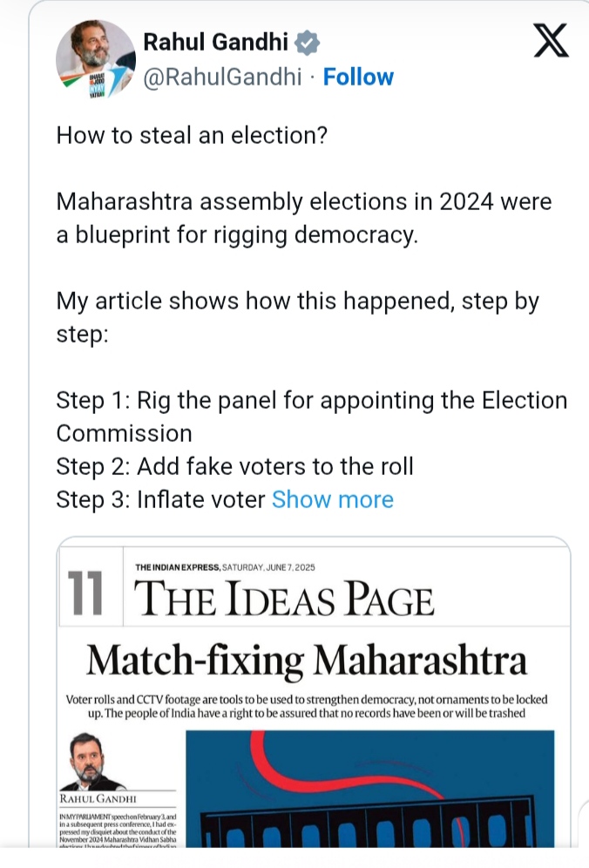
Task: Click the page number 11 marker
Action: click(85, 593)
